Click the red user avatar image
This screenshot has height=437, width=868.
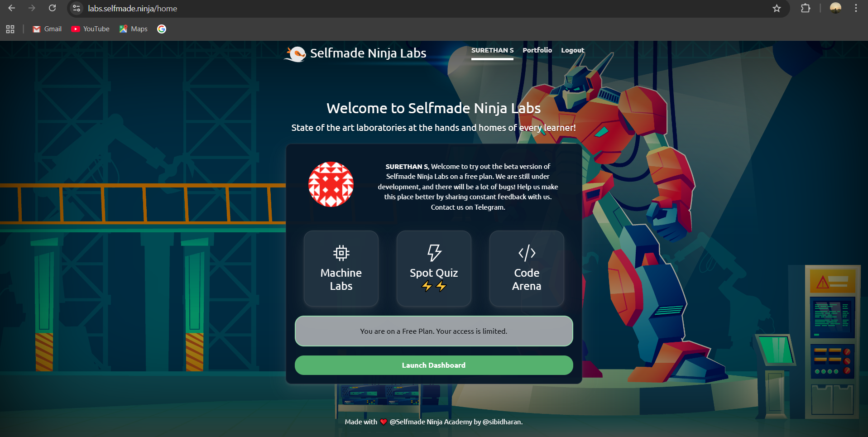331,184
